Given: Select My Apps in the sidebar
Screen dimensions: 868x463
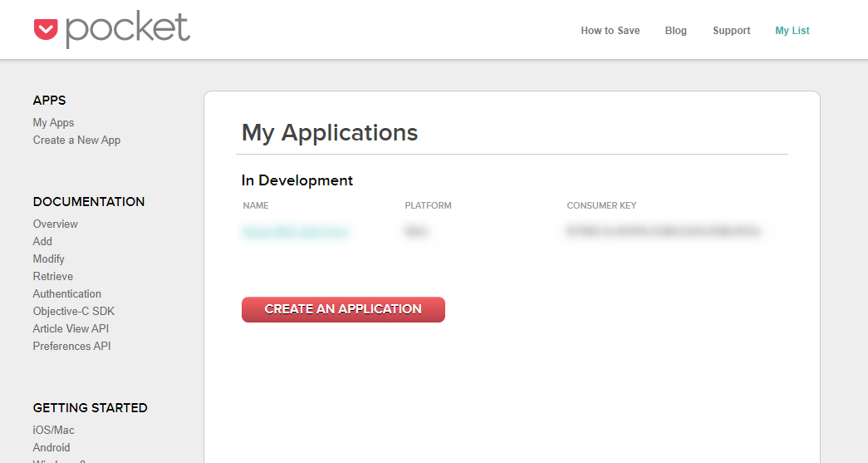Looking at the screenshot, I should 53,123.
